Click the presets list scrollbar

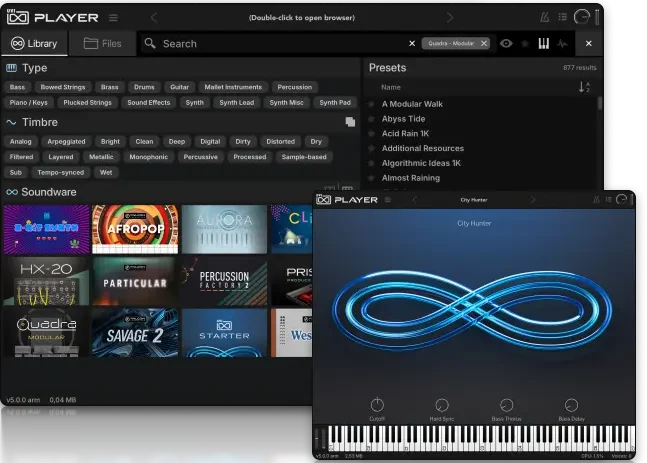(x=600, y=103)
